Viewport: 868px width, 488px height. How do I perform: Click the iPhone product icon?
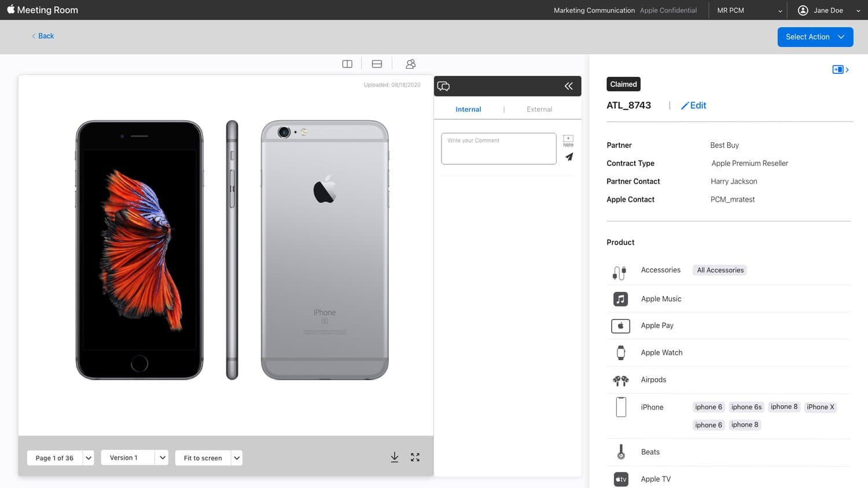(621, 407)
